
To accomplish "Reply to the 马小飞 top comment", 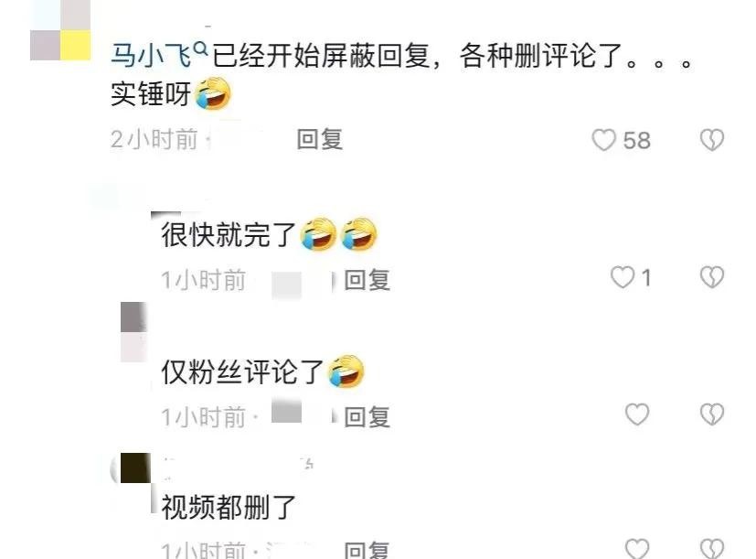I will (x=320, y=139).
